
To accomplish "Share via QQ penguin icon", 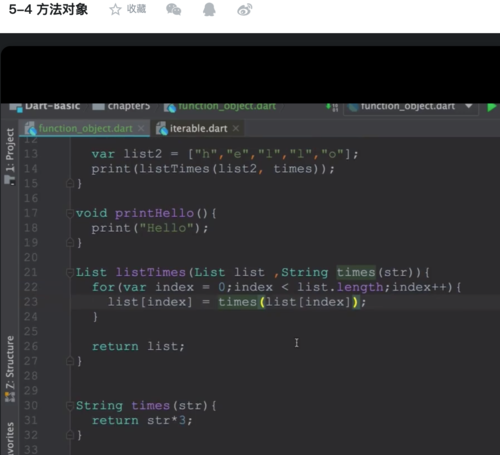I will 209,9.
